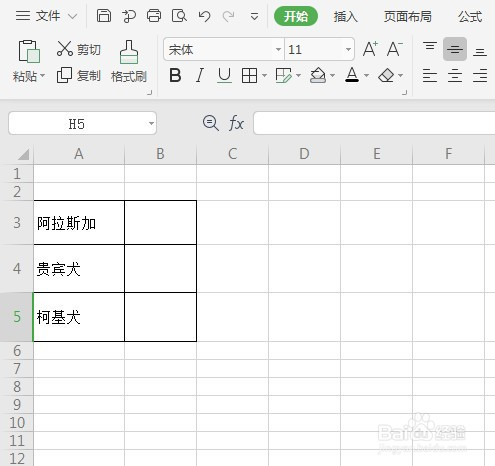Expand the fill color dropdown arrow
The height and width of the screenshot is (466, 495).
(x=332, y=76)
